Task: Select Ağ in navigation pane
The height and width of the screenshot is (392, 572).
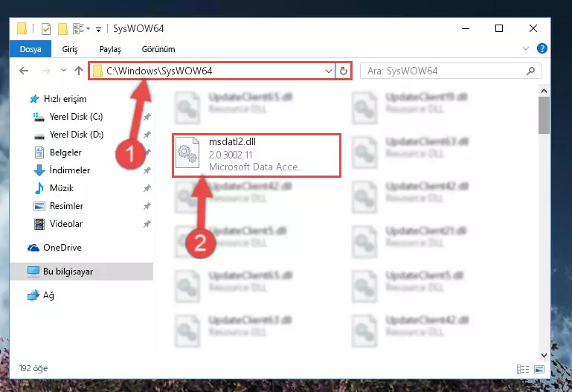Action: tap(40, 295)
